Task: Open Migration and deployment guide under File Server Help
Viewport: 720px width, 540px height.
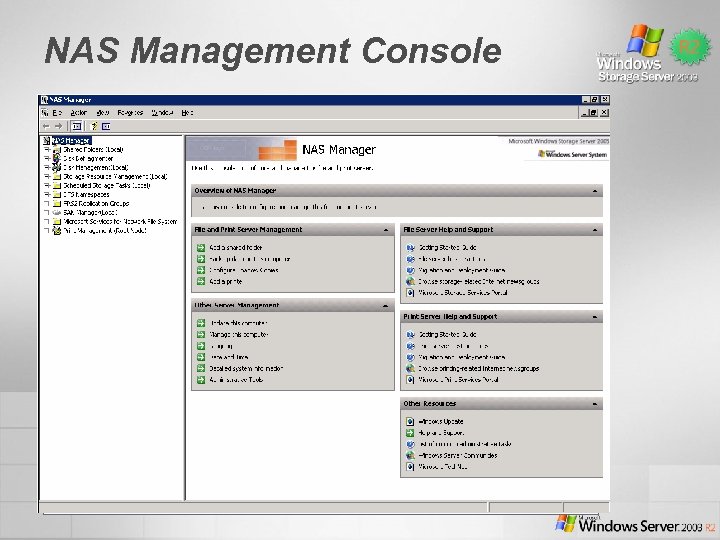Action: pyautogui.click(x=461, y=270)
